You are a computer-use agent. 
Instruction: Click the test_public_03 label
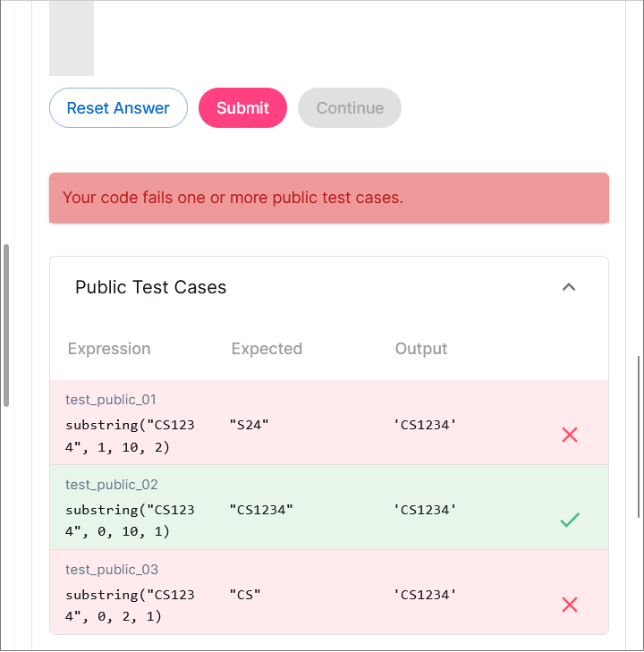(x=111, y=570)
